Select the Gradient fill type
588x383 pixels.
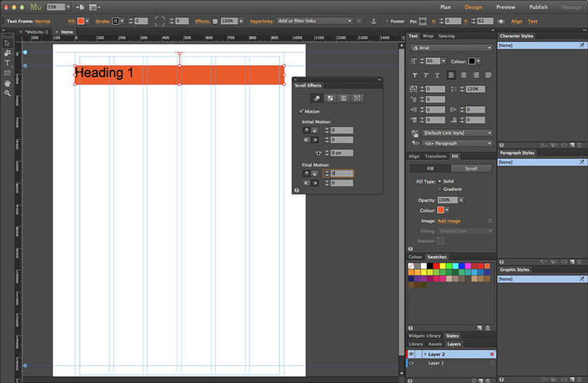[441, 189]
